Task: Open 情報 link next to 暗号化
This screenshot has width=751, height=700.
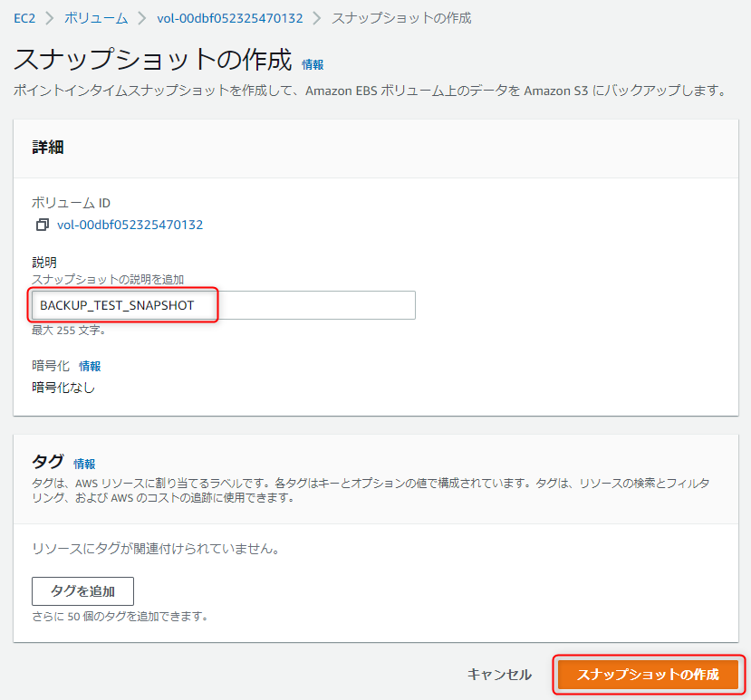Action: pyautogui.click(x=90, y=366)
